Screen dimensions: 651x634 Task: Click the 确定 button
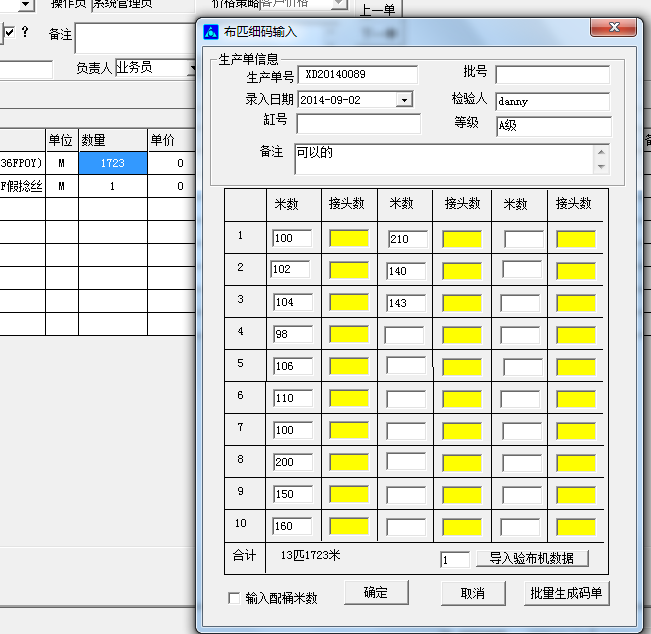[376, 592]
